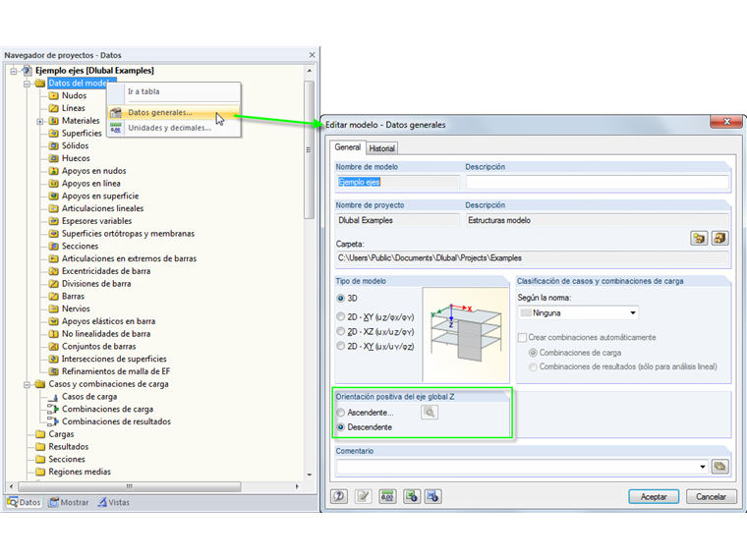The width and height of the screenshot is (747, 560).
Task: Switch to the Vistas navigator tab
Action: pyautogui.click(x=114, y=502)
